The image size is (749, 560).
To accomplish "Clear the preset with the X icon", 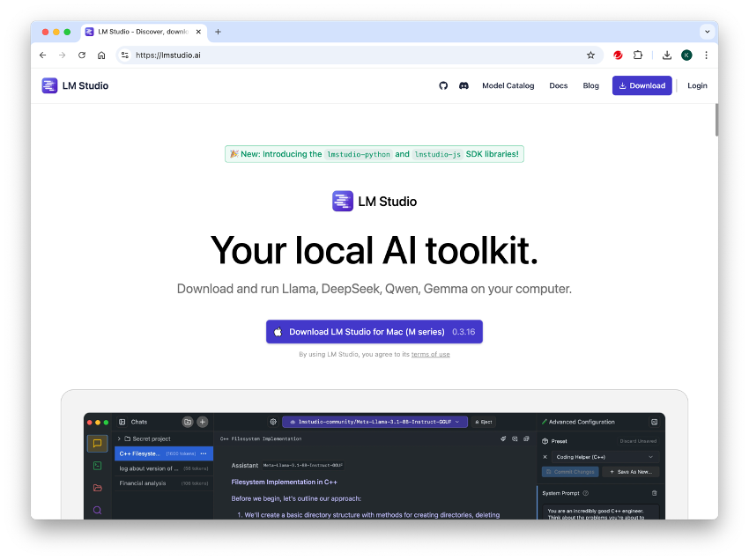I will pyautogui.click(x=545, y=457).
